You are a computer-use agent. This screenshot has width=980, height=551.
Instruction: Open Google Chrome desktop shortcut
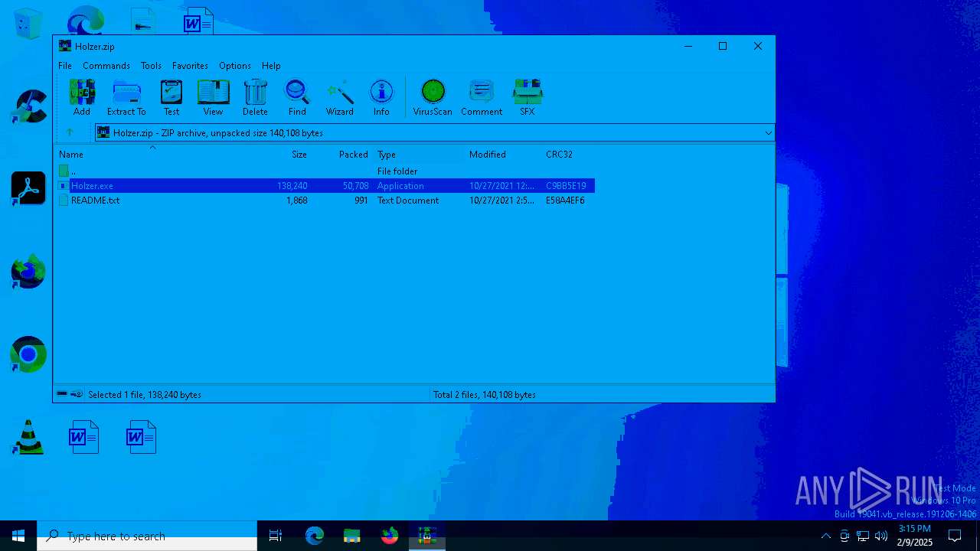pyautogui.click(x=28, y=354)
